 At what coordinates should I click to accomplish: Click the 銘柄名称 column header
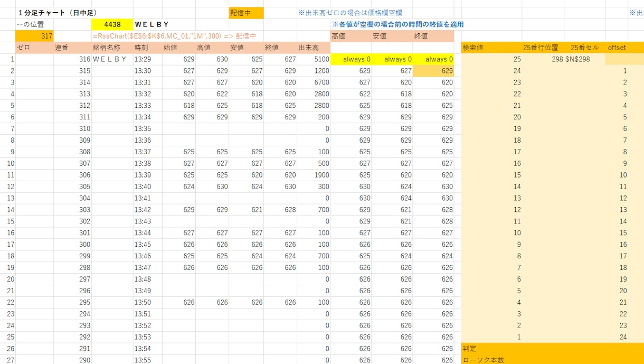(112, 48)
